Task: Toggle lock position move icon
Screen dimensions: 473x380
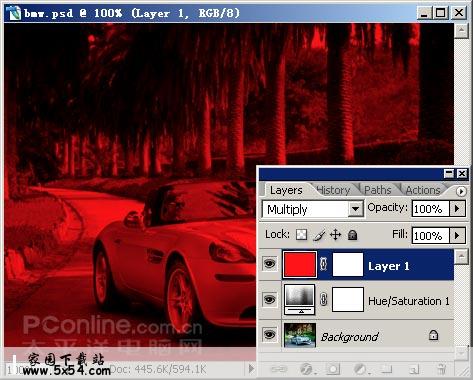Action: (x=335, y=235)
